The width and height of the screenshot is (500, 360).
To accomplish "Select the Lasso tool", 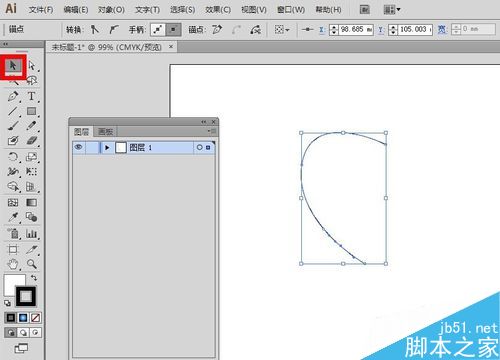I will tap(32, 80).
